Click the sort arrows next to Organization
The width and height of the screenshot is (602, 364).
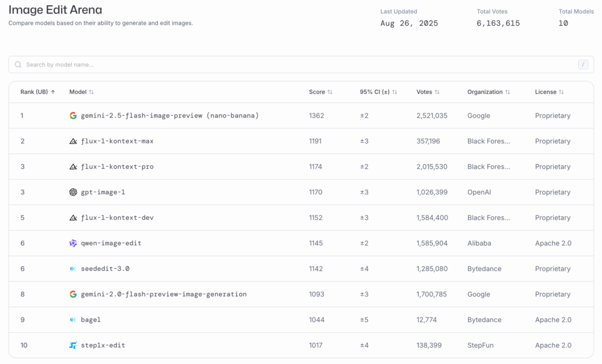(507, 92)
